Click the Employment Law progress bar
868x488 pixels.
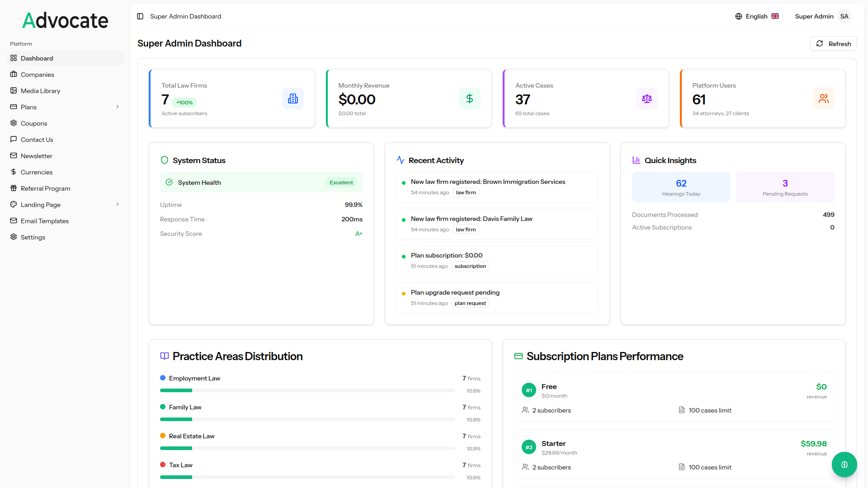coord(307,390)
